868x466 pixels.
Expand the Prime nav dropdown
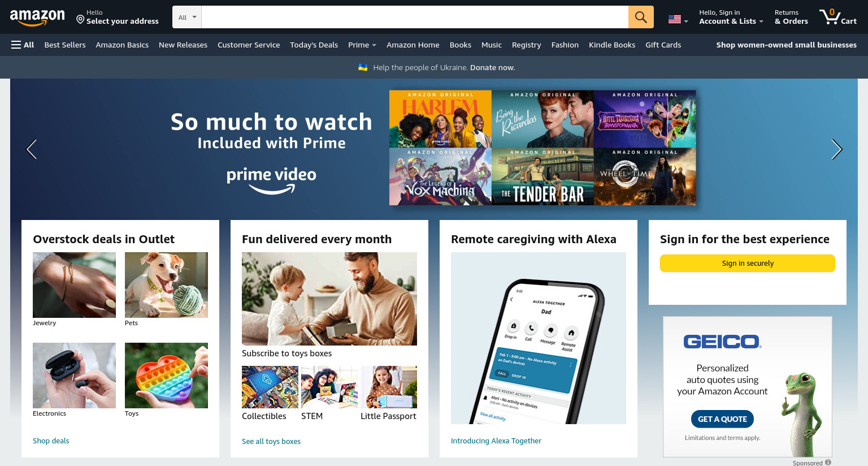click(x=362, y=45)
